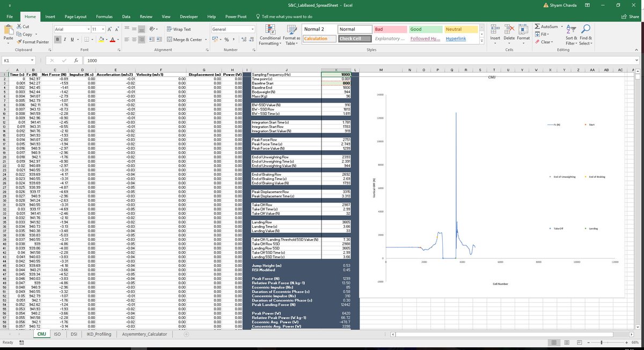This screenshot has width=644, height=350.
Task: Add a new sheet with the plus icon
Action: click(x=186, y=334)
